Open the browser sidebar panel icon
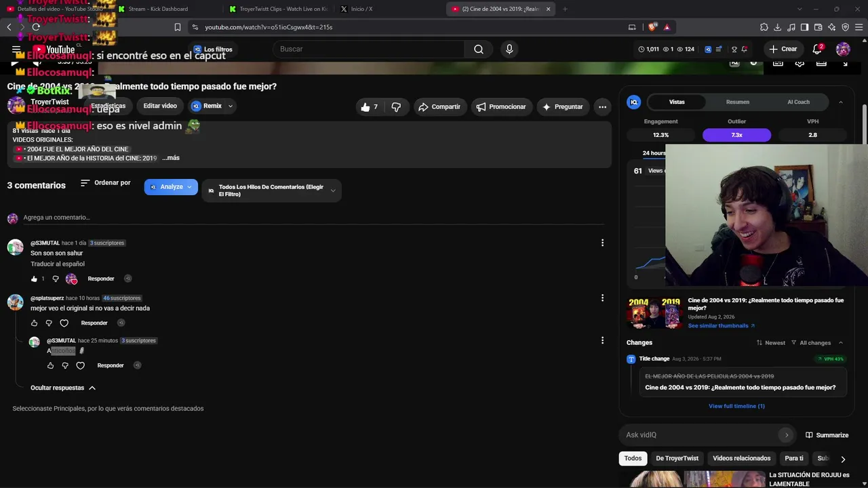 [x=804, y=27]
